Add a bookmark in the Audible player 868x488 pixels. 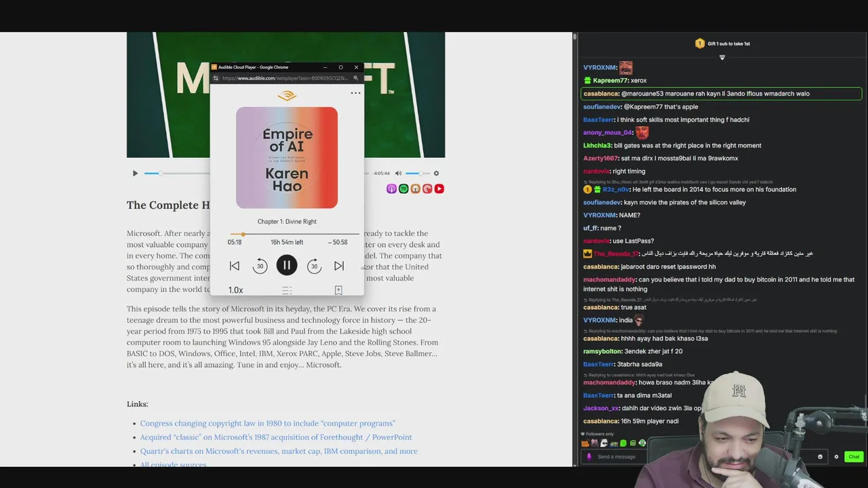[338, 290]
